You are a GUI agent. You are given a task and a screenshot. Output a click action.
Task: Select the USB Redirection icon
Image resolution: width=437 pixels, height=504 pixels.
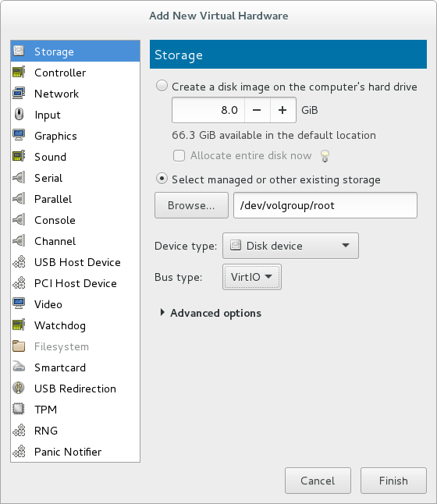point(19,389)
